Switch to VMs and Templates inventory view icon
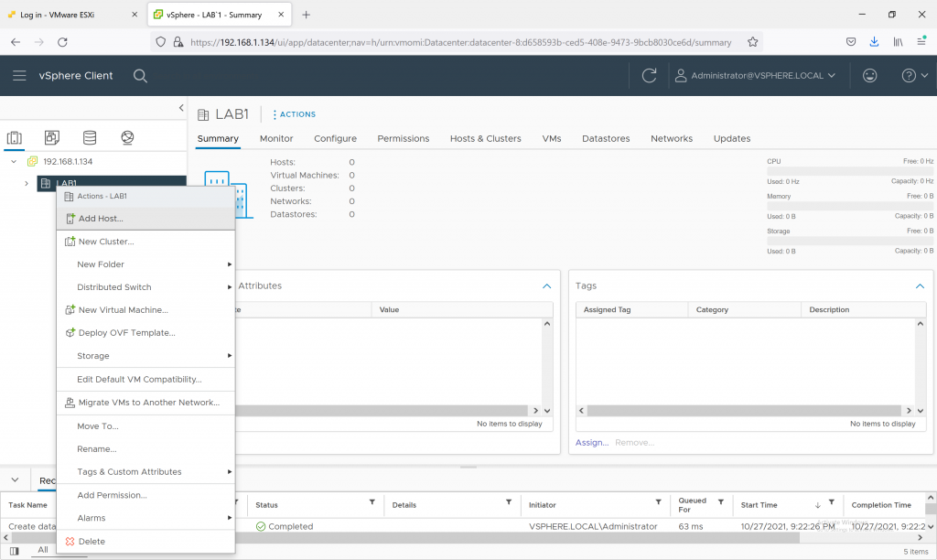The width and height of the screenshot is (937, 560). [52, 137]
